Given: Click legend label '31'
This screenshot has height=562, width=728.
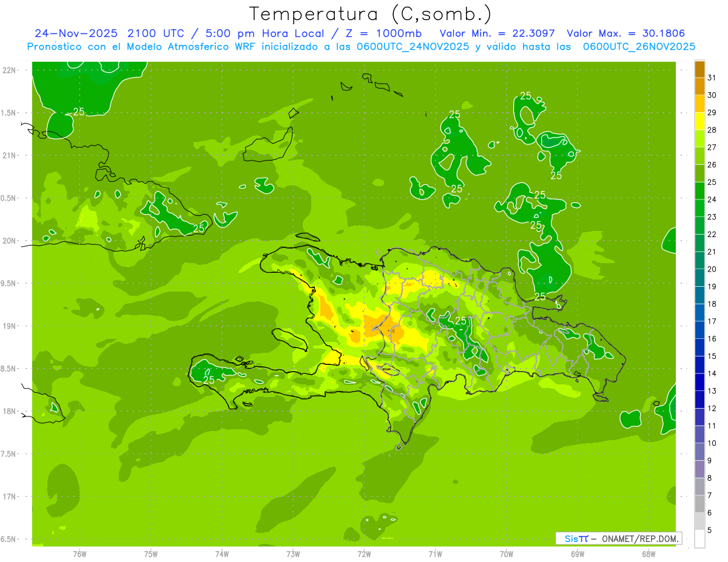Looking at the screenshot, I should (x=712, y=78).
